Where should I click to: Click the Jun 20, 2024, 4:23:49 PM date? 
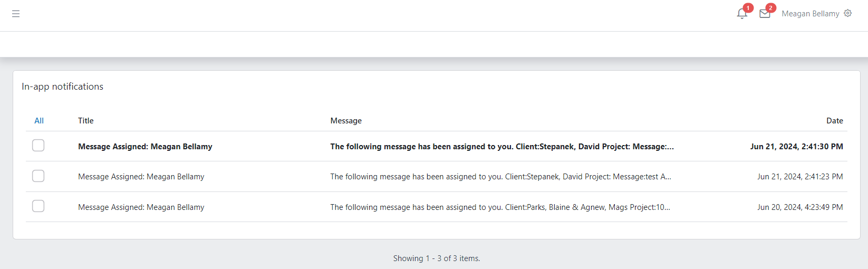pyautogui.click(x=800, y=207)
